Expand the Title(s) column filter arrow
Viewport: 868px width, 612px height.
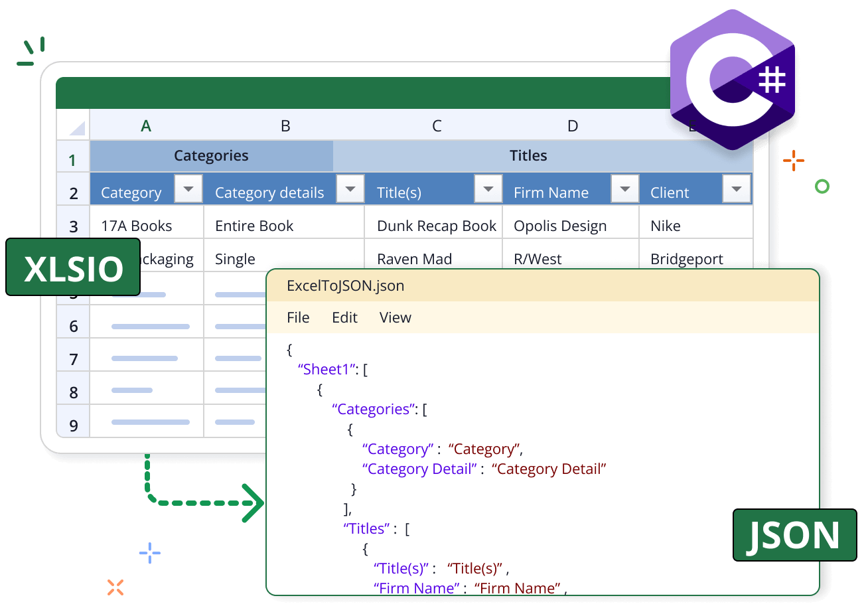488,190
